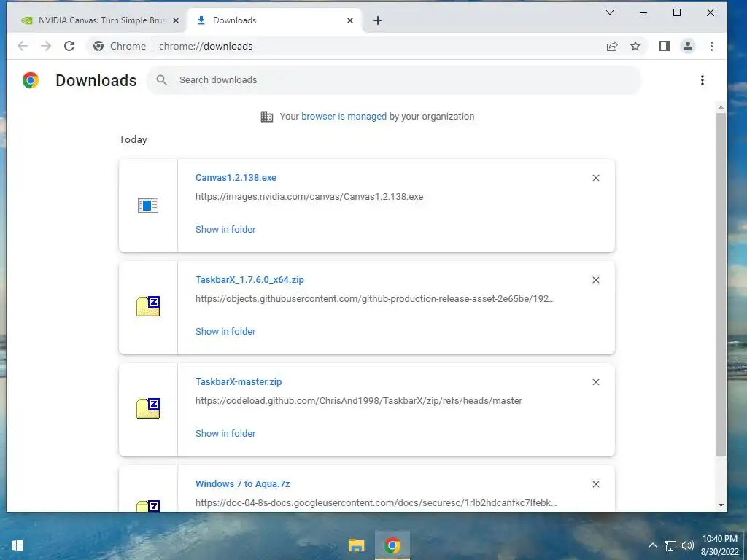Click the objects.githubusercontent.com source URL
Image resolution: width=747 pixels, height=560 pixels.
click(x=375, y=298)
